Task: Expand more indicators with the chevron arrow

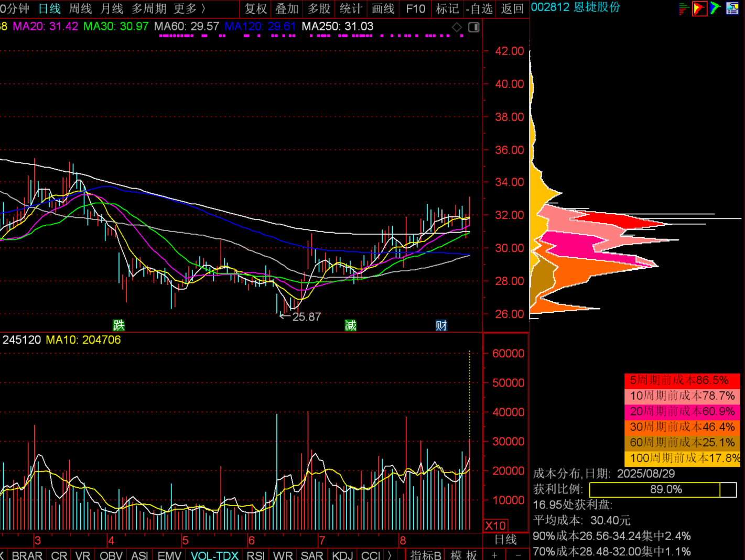Action: point(390,555)
